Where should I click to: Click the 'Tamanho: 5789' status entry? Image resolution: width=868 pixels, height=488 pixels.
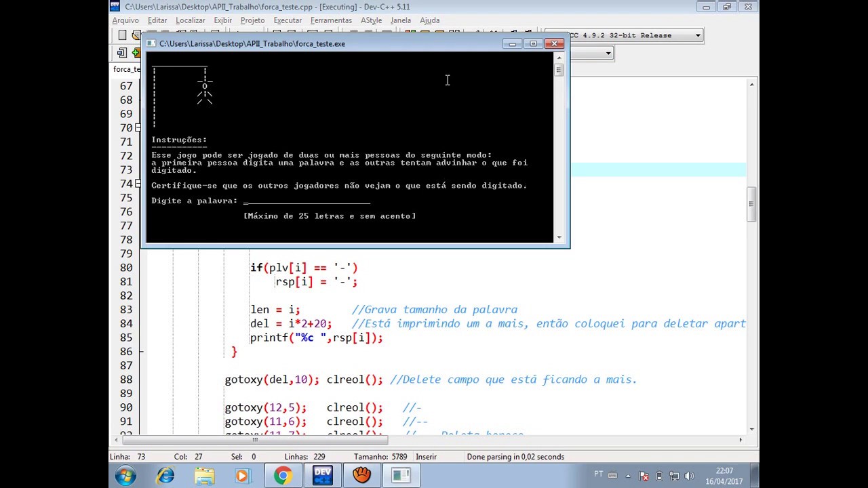(x=381, y=457)
